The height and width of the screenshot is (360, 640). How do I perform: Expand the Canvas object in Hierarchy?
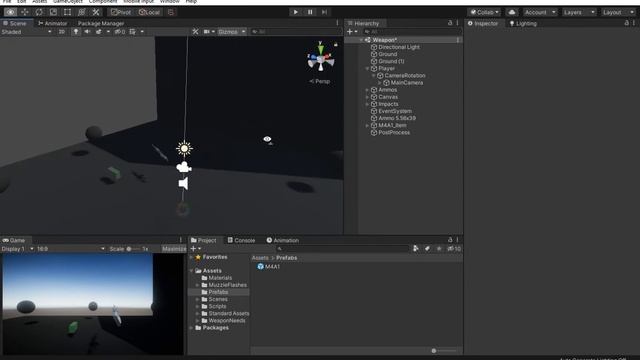click(x=367, y=97)
